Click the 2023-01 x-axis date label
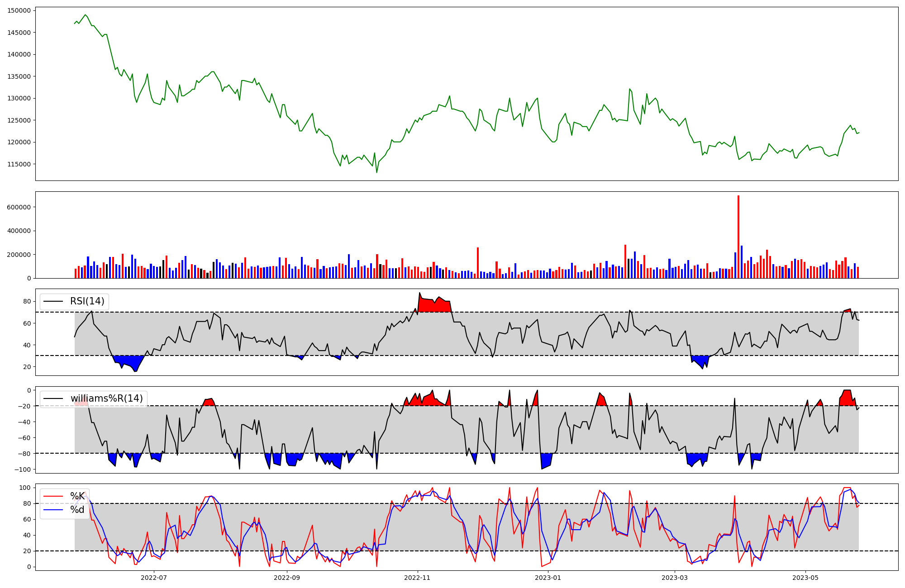905x588 pixels. click(548, 578)
